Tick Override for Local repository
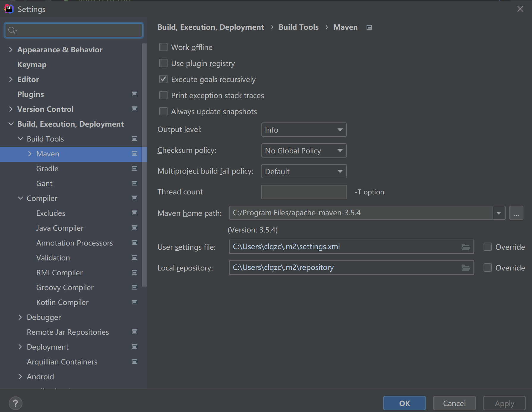This screenshot has width=532, height=412. pyautogui.click(x=487, y=268)
